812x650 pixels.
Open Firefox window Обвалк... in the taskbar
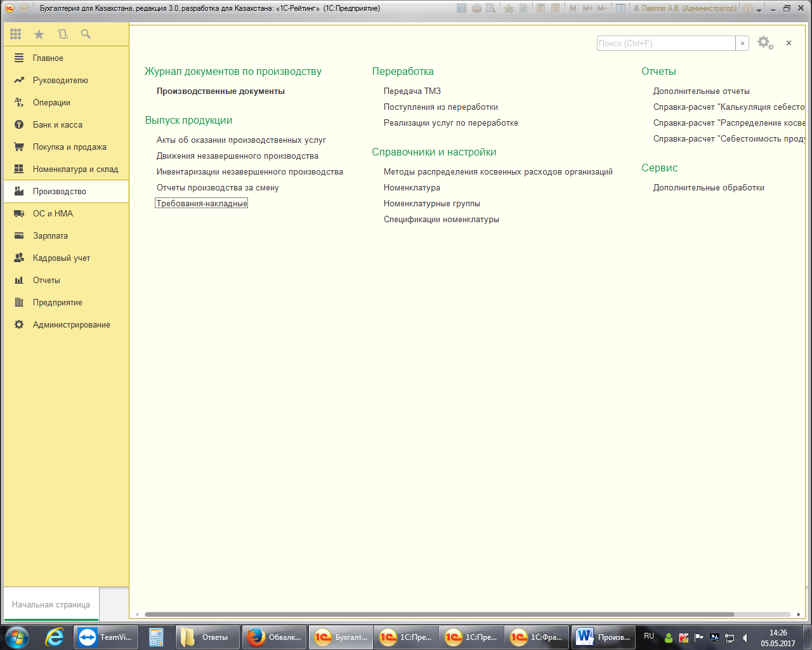click(274, 637)
